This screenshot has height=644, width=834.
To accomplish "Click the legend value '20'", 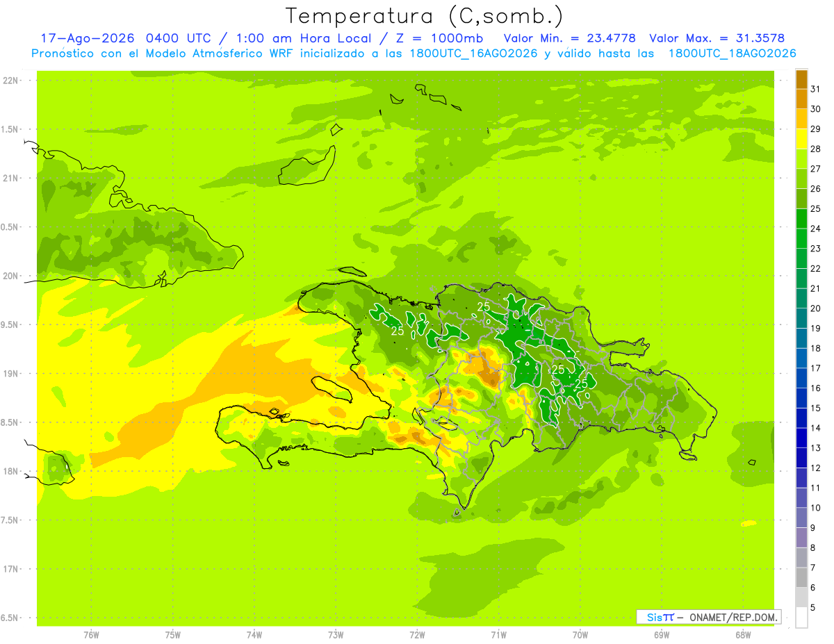I will pos(815,308).
